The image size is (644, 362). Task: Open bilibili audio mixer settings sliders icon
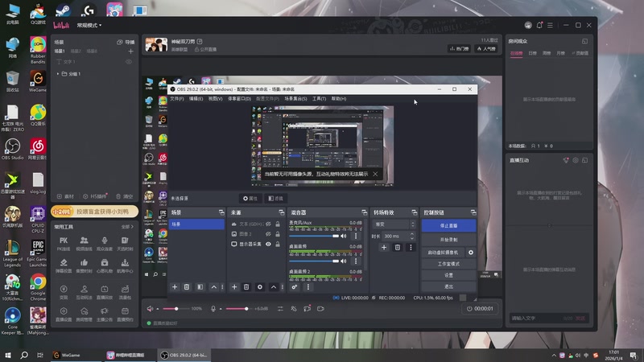point(280,309)
